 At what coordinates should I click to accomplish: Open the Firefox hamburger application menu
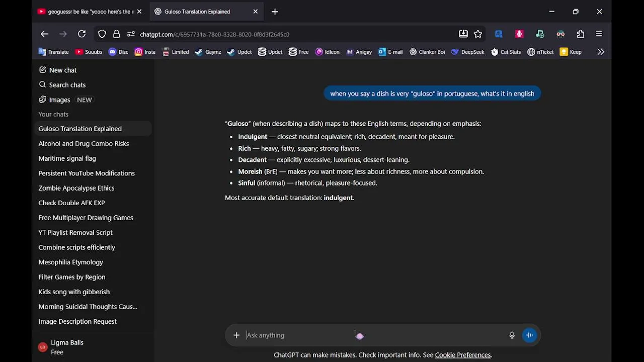pyautogui.click(x=599, y=34)
